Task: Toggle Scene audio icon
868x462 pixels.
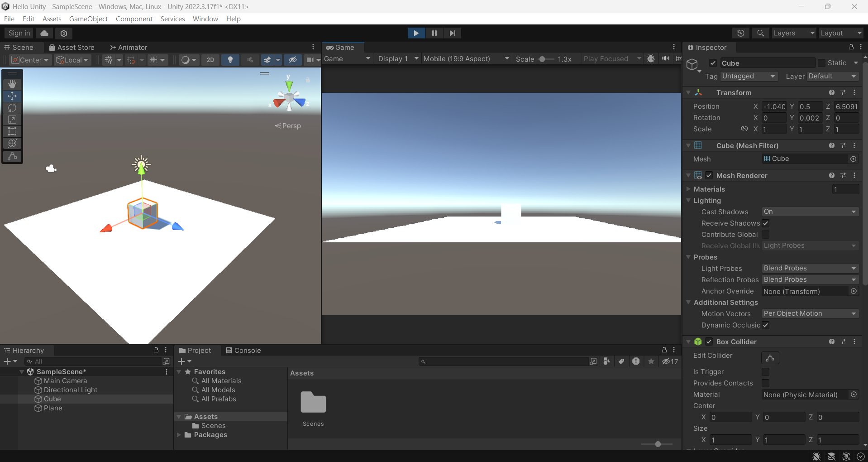Action: coord(250,60)
